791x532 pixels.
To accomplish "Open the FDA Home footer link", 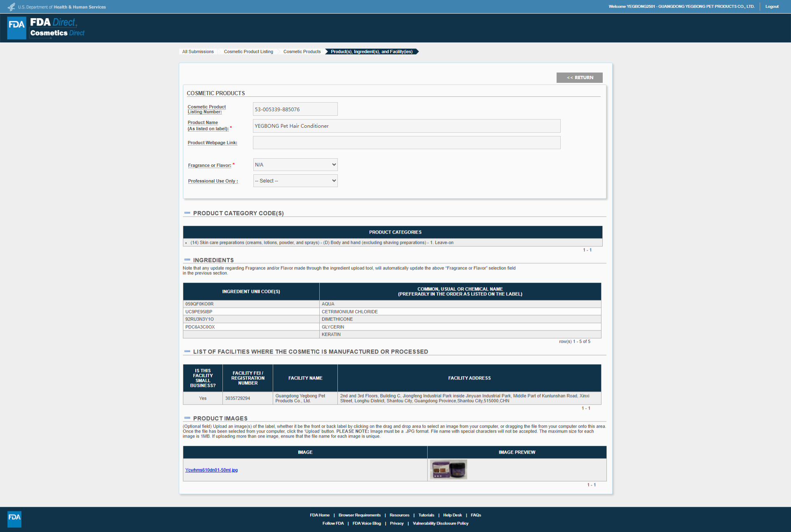I will click(320, 515).
